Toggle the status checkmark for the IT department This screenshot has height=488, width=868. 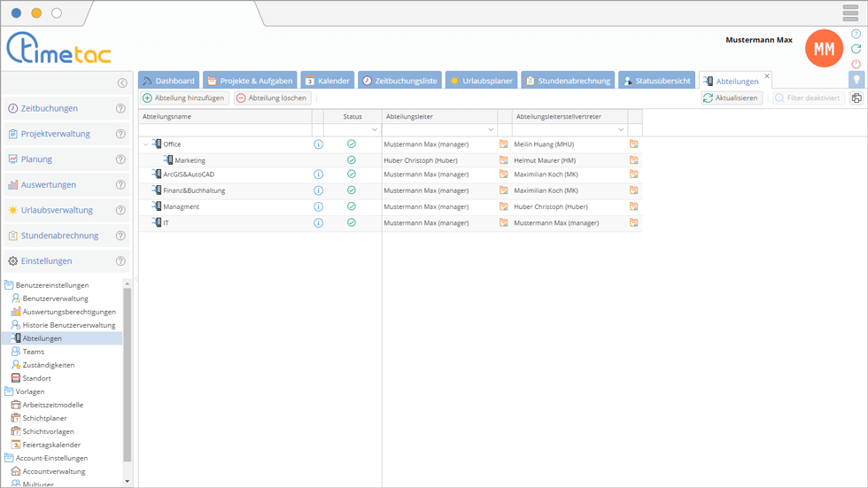352,222
